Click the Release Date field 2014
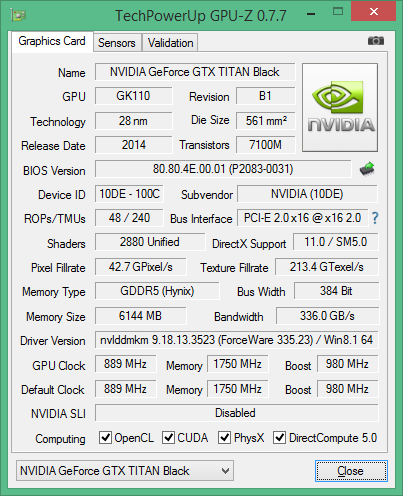This screenshot has height=496, width=403. click(133, 145)
